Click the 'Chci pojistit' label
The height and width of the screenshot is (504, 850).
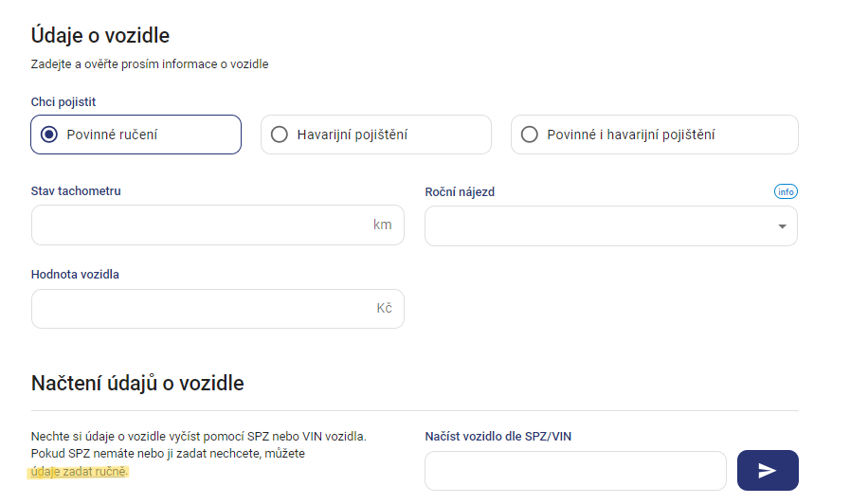(63, 102)
